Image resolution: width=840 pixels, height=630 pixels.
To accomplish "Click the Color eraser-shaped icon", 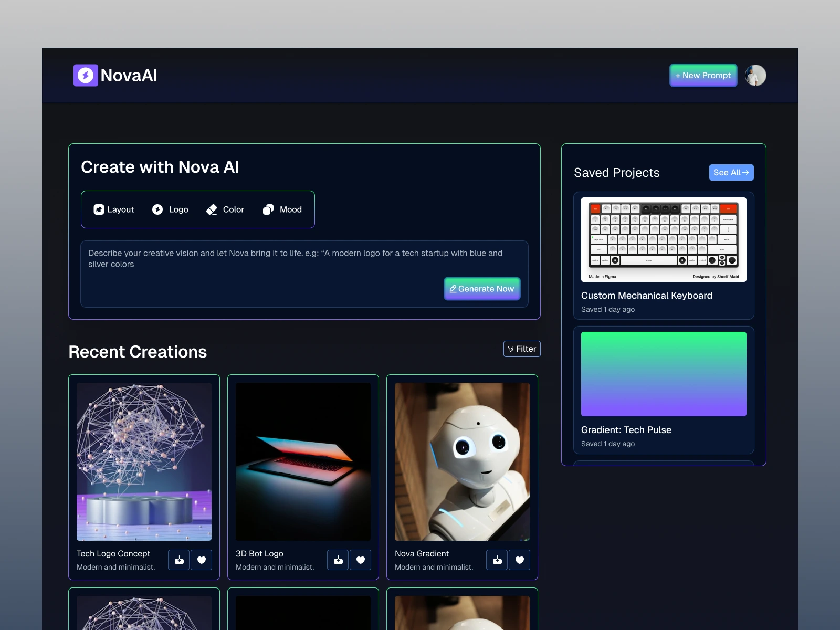I will [212, 209].
